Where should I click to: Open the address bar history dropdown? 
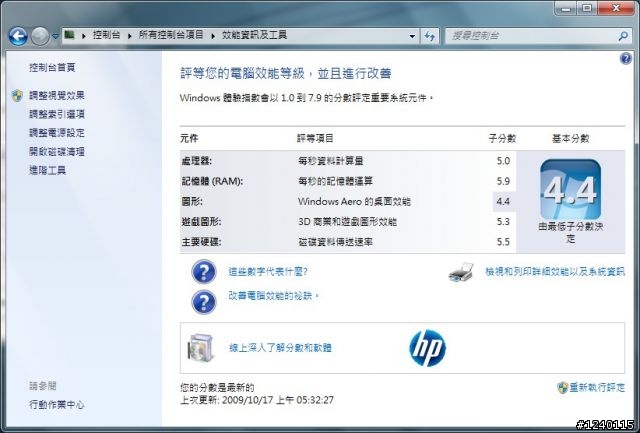pos(412,36)
